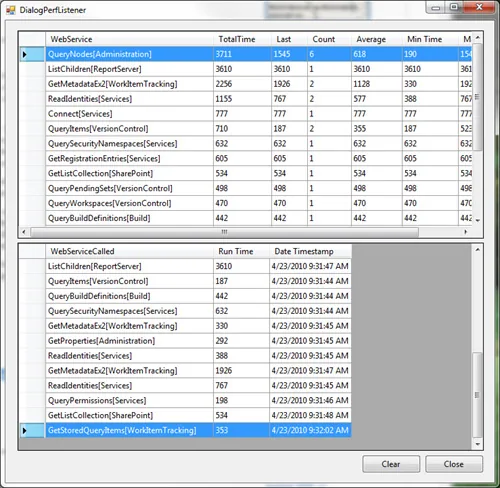Viewport: 500px width, 488px height.
Task: Sort by WebService column header
Action: (129, 39)
